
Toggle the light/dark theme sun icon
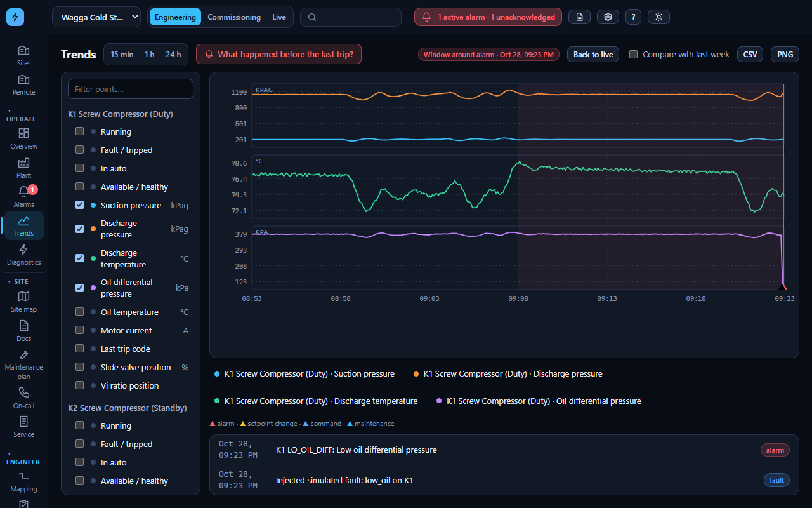pyautogui.click(x=658, y=17)
